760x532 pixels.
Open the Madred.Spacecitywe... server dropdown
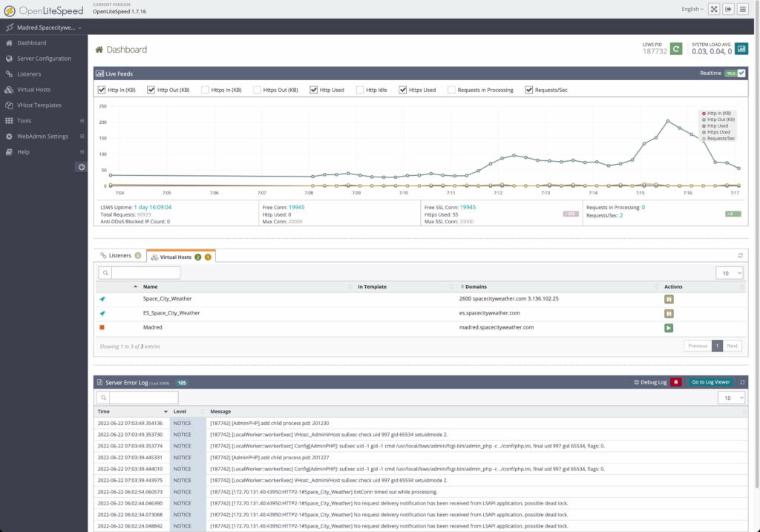[x=49, y=27]
